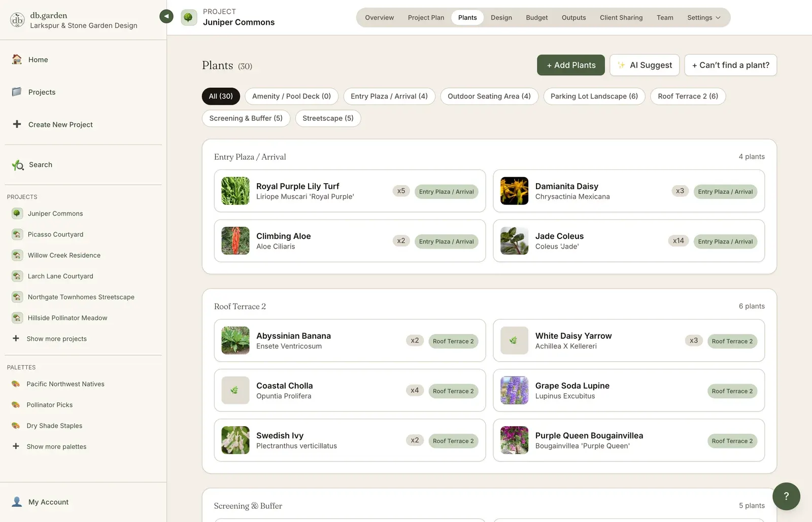
Task: Click the plus icon for Create New Project
Action: [17, 124]
